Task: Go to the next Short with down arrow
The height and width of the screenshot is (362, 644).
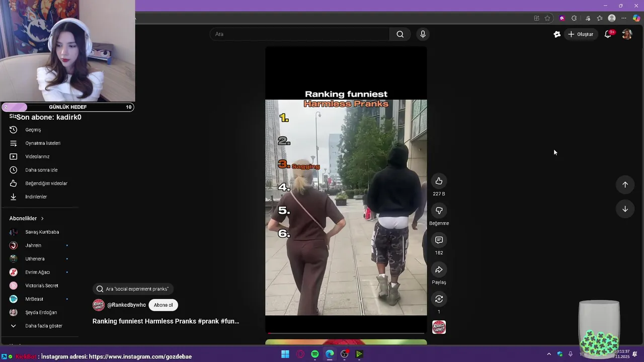Action: tap(625, 209)
